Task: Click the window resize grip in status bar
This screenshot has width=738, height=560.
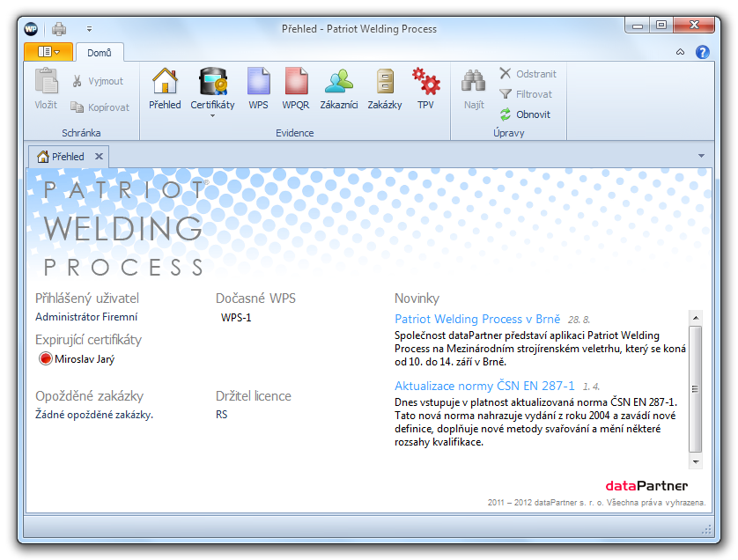Action: (706, 530)
